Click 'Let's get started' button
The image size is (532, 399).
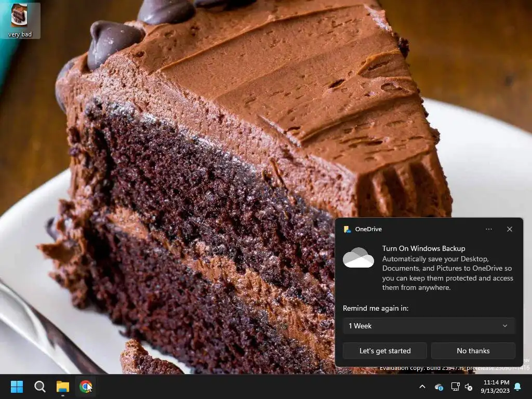(385, 351)
